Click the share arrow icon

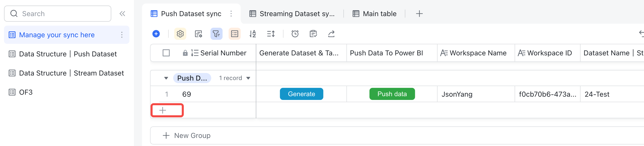click(x=331, y=34)
